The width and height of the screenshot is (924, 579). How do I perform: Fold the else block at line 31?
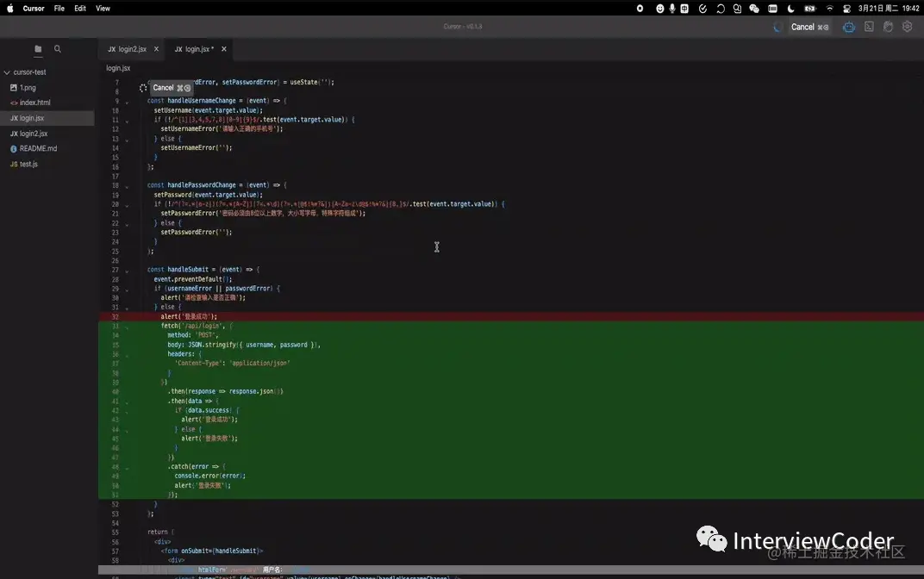point(127,308)
